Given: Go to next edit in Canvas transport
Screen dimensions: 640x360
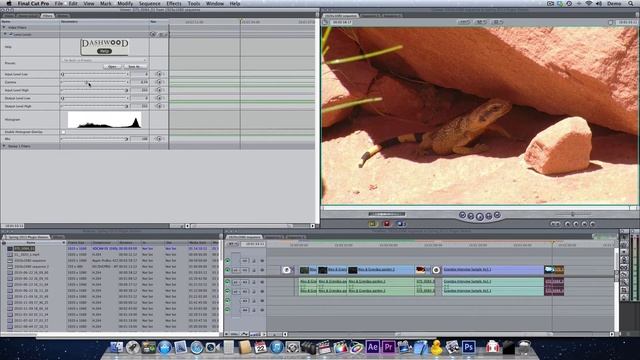Looking at the screenshot, I should pos(497,215).
